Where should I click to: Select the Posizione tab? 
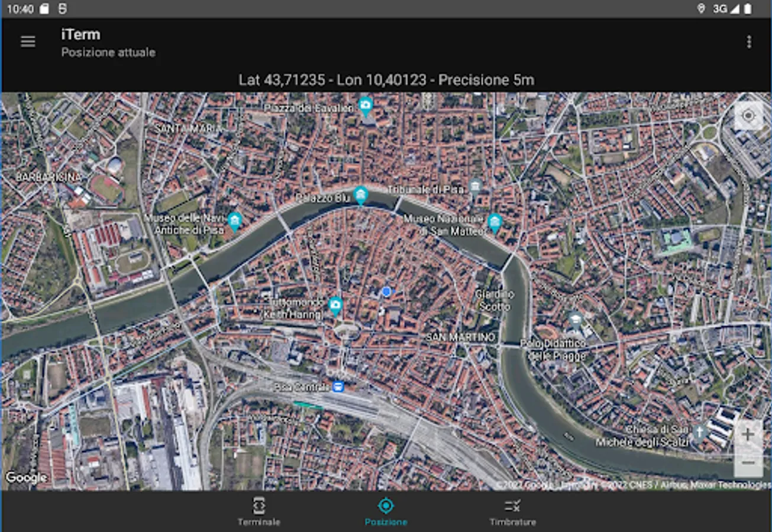(x=386, y=512)
